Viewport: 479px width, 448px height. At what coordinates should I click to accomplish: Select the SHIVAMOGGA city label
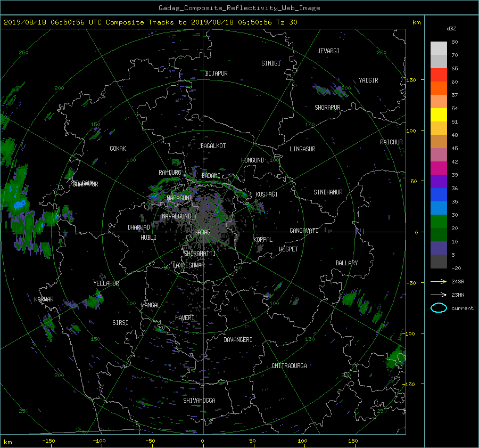[x=199, y=401]
